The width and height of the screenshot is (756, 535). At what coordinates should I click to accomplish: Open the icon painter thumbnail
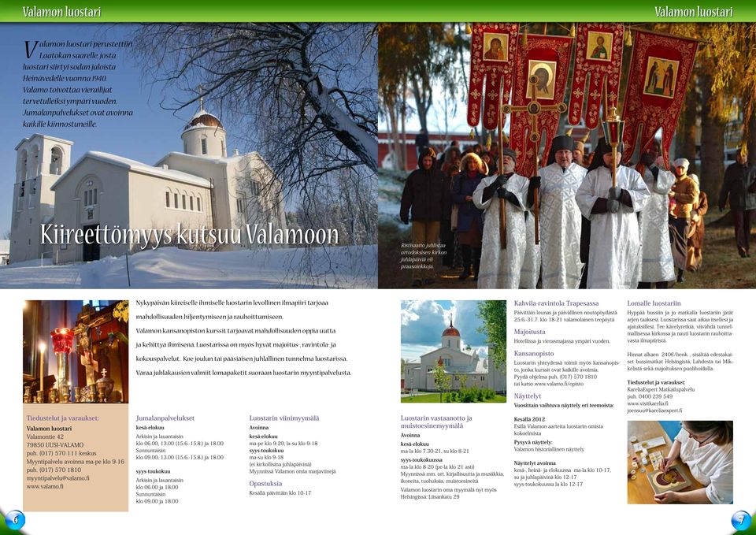680,463
